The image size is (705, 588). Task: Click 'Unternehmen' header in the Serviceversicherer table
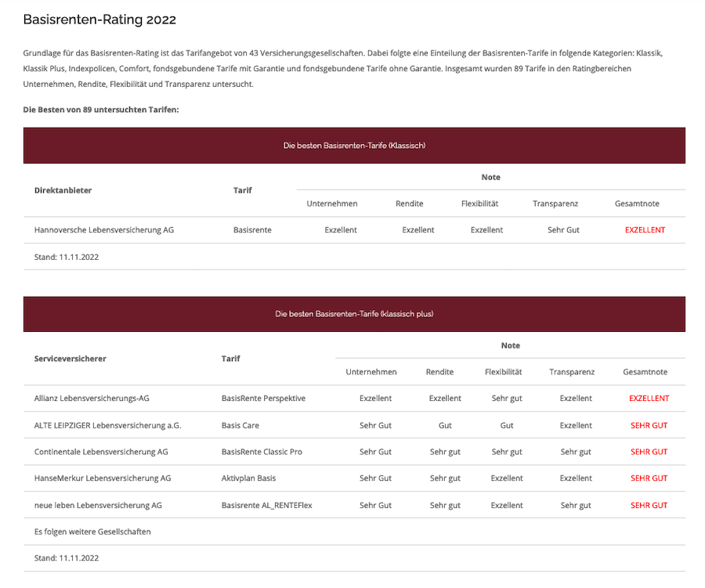click(371, 372)
